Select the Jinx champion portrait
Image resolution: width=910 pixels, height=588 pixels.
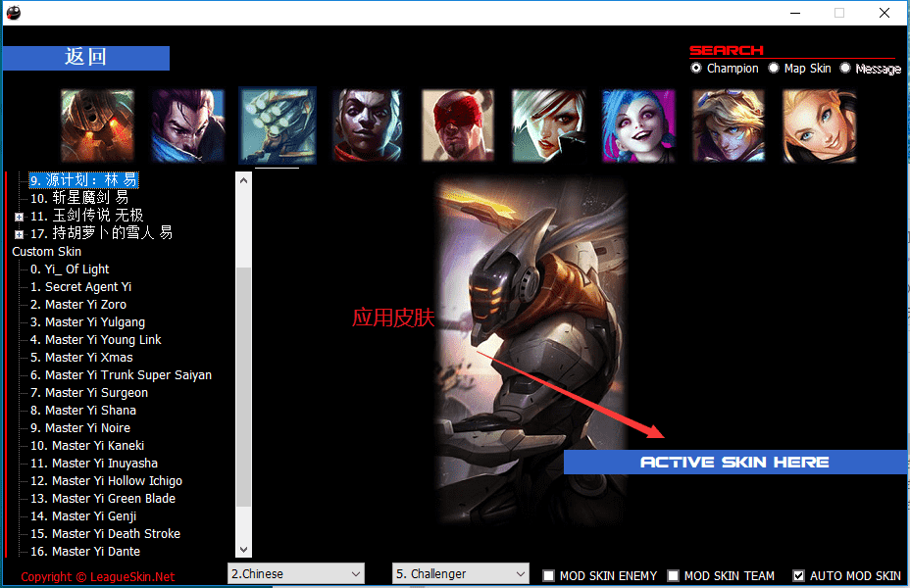coord(638,125)
